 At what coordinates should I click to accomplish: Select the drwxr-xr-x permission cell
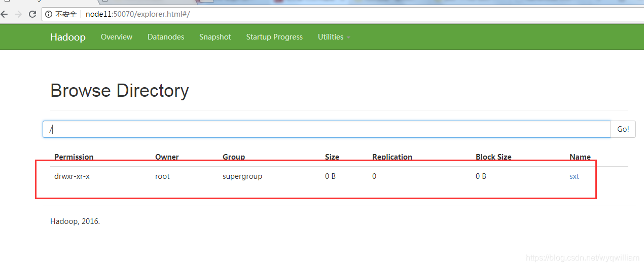click(x=72, y=176)
